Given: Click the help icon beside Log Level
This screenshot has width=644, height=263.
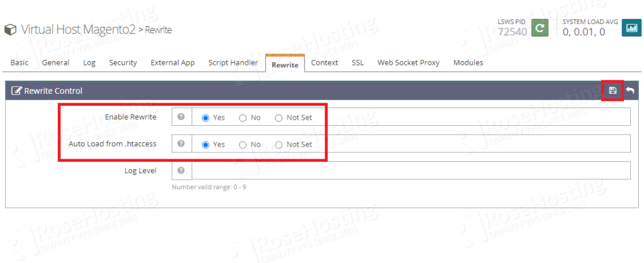Looking at the screenshot, I should pos(181,171).
